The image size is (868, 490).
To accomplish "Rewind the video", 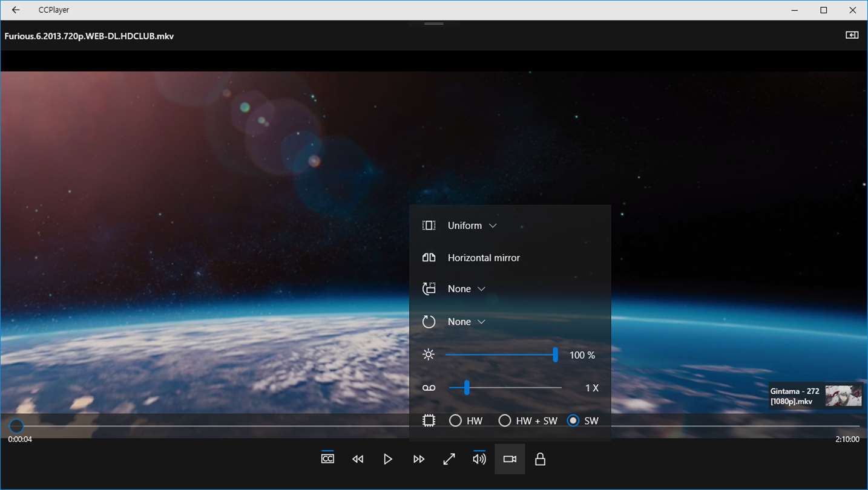I will tap(358, 460).
